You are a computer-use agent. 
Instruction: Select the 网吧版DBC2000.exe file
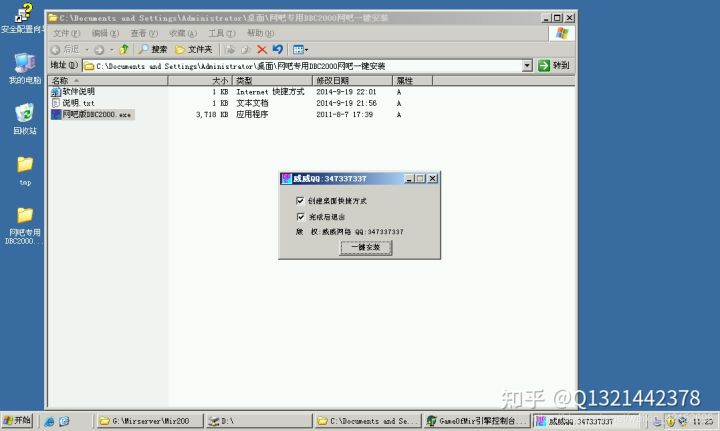(x=96, y=115)
